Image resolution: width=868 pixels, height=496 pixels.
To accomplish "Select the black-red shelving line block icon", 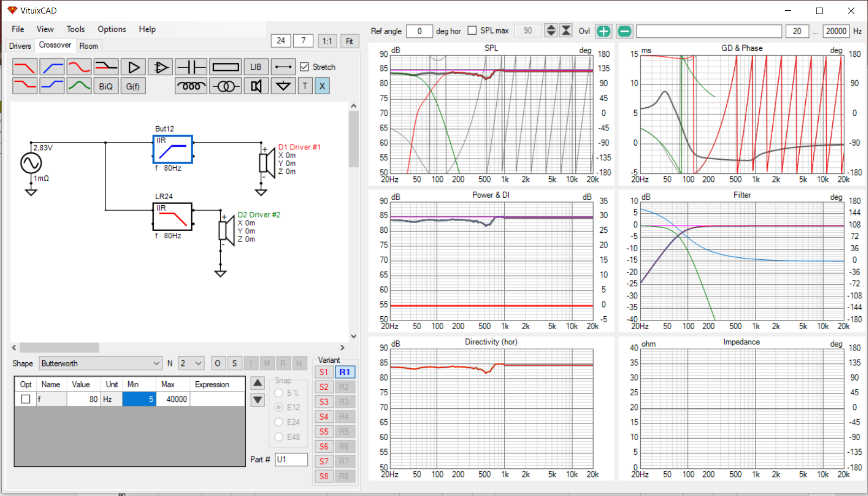I will 106,67.
